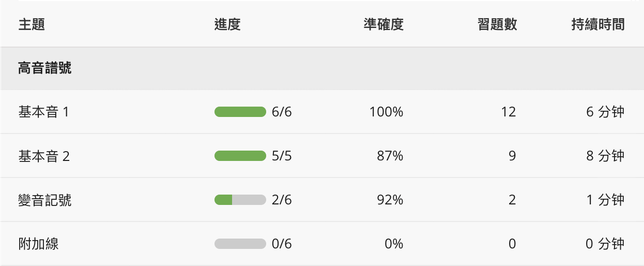
Task: Click the 87% accuracy value
Action: [390, 156]
